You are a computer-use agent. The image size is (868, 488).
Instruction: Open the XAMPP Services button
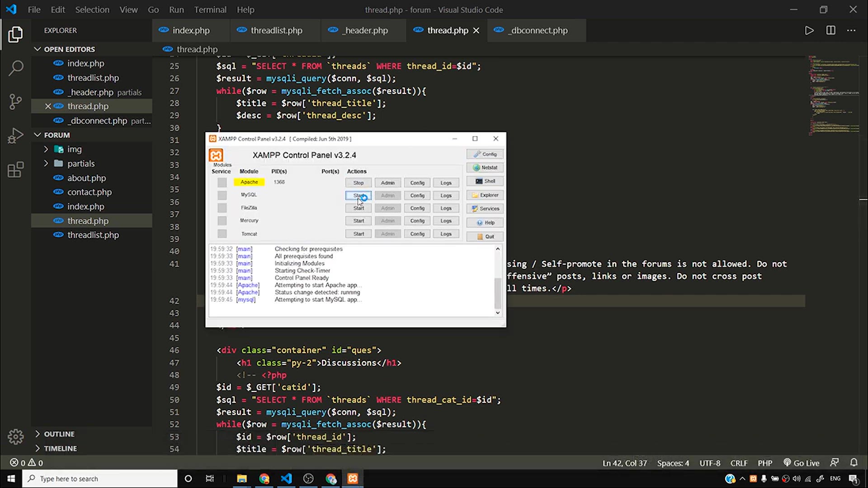point(485,209)
